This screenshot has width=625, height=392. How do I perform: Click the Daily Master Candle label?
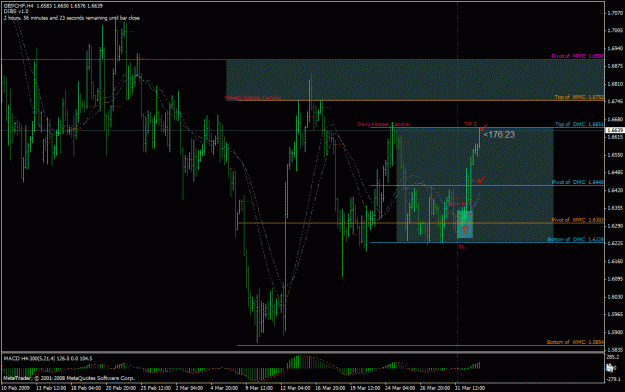pos(383,124)
